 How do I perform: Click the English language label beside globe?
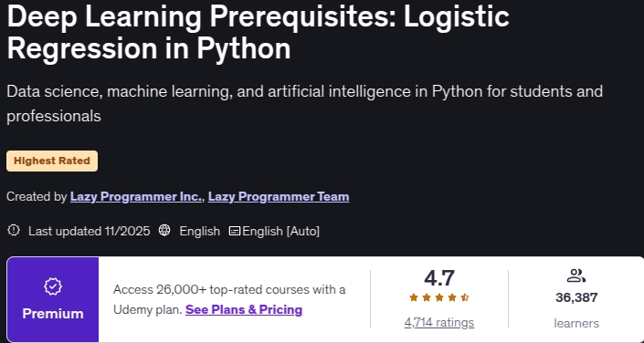pos(200,231)
